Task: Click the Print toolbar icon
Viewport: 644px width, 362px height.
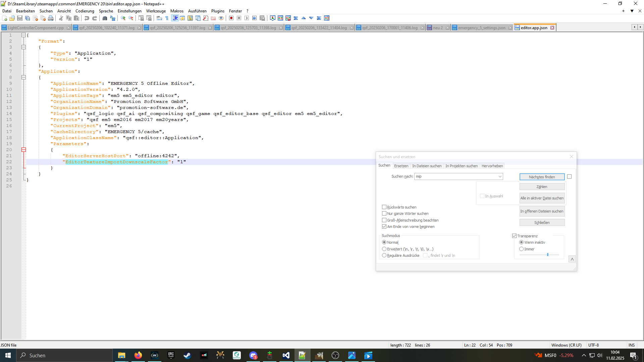Action: [x=51, y=18]
